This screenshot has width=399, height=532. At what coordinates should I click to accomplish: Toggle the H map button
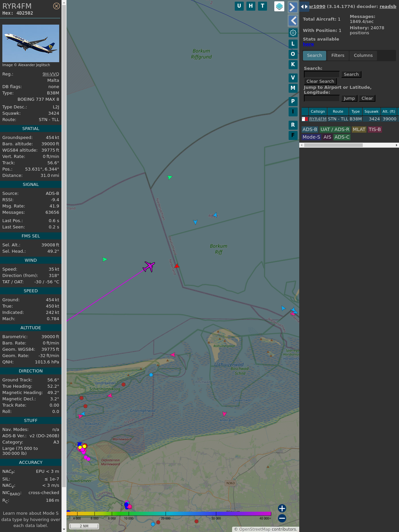pyautogui.click(x=251, y=6)
